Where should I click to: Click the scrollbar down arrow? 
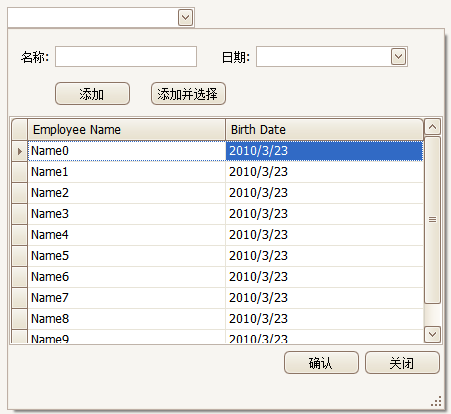coord(432,334)
